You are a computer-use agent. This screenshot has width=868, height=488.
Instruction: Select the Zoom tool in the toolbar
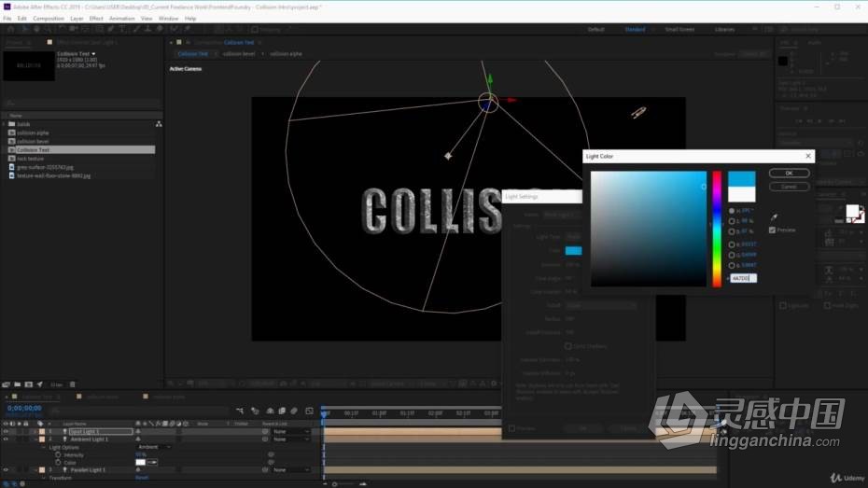pos(49,29)
